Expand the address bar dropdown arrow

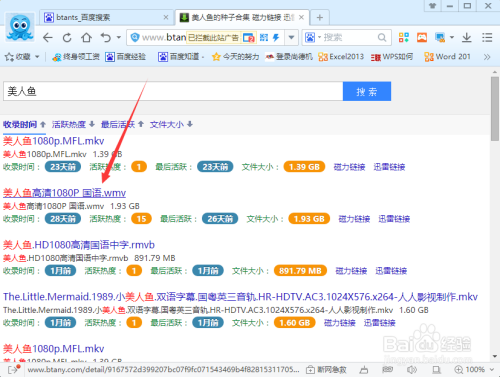(x=291, y=37)
